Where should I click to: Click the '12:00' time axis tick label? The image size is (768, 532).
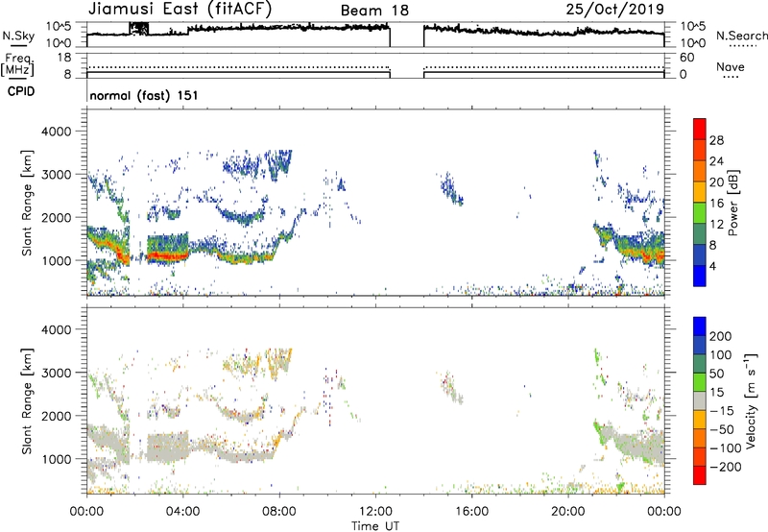click(375, 512)
